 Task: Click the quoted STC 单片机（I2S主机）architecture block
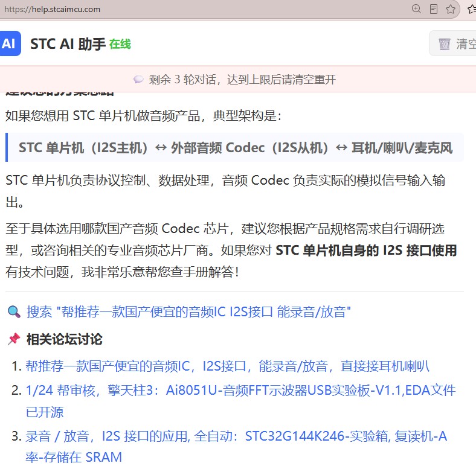click(x=234, y=147)
